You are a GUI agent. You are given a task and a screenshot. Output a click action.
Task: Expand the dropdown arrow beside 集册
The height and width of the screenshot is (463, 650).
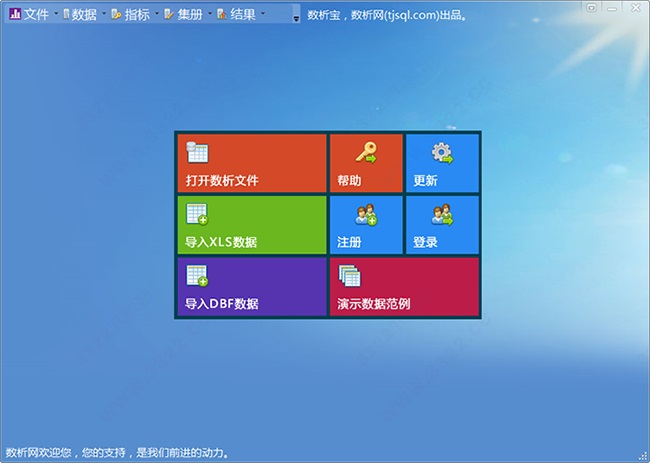point(210,14)
